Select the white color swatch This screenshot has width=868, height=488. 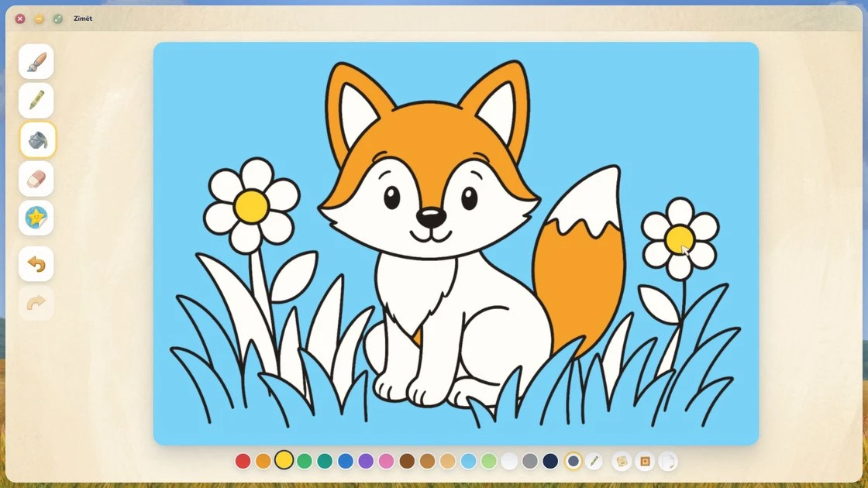[x=509, y=461]
